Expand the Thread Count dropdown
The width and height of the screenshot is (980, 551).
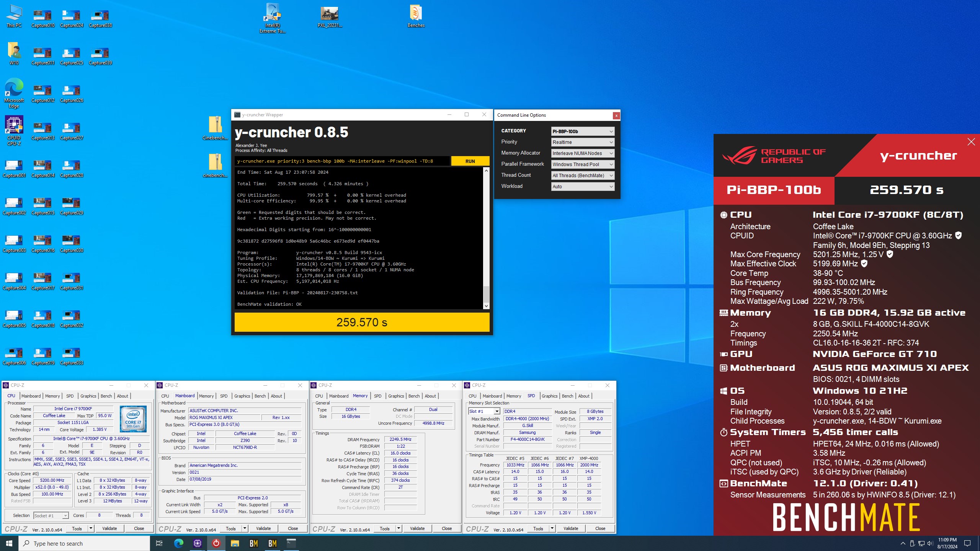point(583,175)
